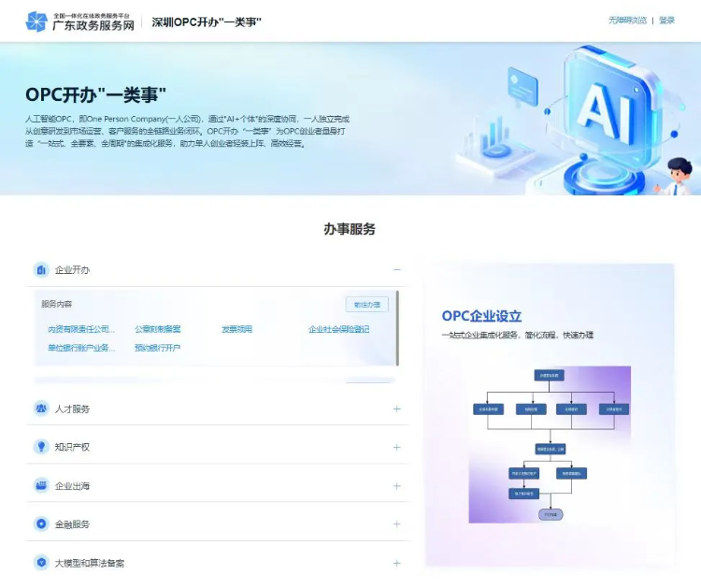Open the 登录 login link
Screen dimensions: 701x588
click(666, 21)
